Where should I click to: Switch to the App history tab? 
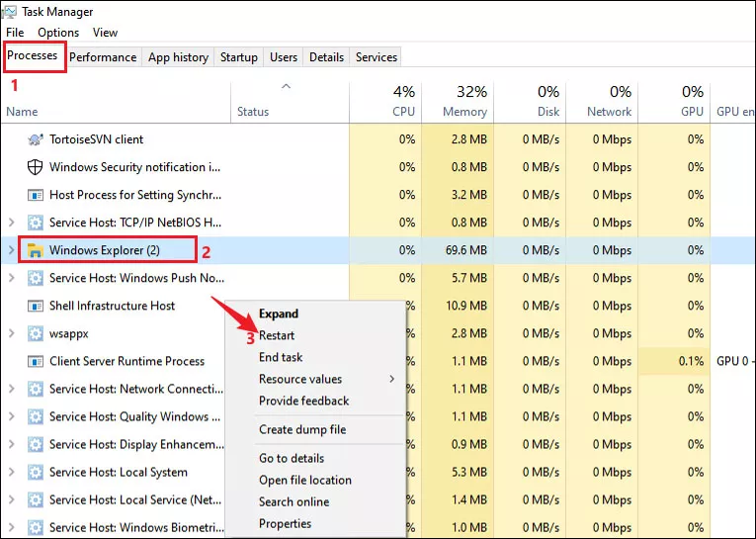point(179,57)
